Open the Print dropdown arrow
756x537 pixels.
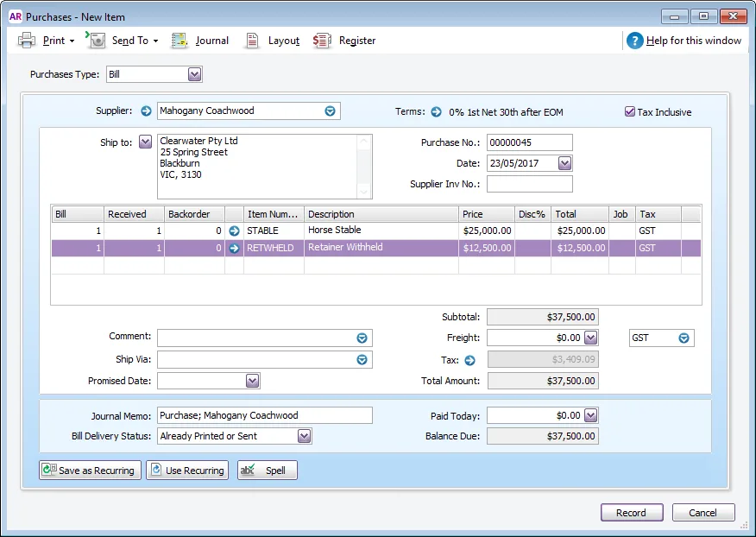click(72, 41)
